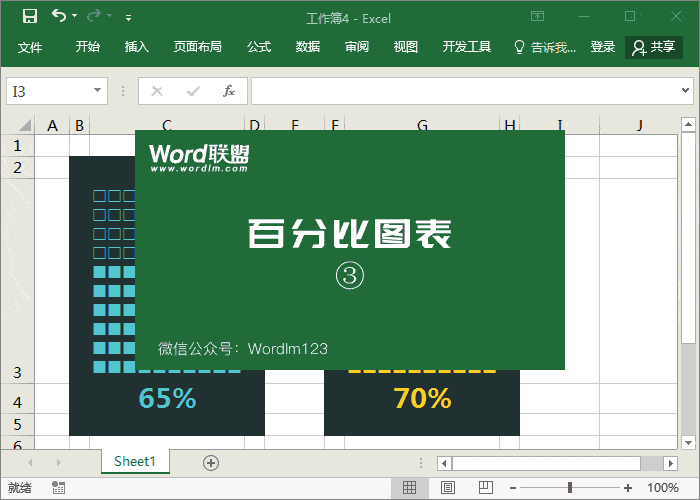This screenshot has width=700, height=500.
Task: Click the zoom slider handle
Action: click(x=570, y=487)
